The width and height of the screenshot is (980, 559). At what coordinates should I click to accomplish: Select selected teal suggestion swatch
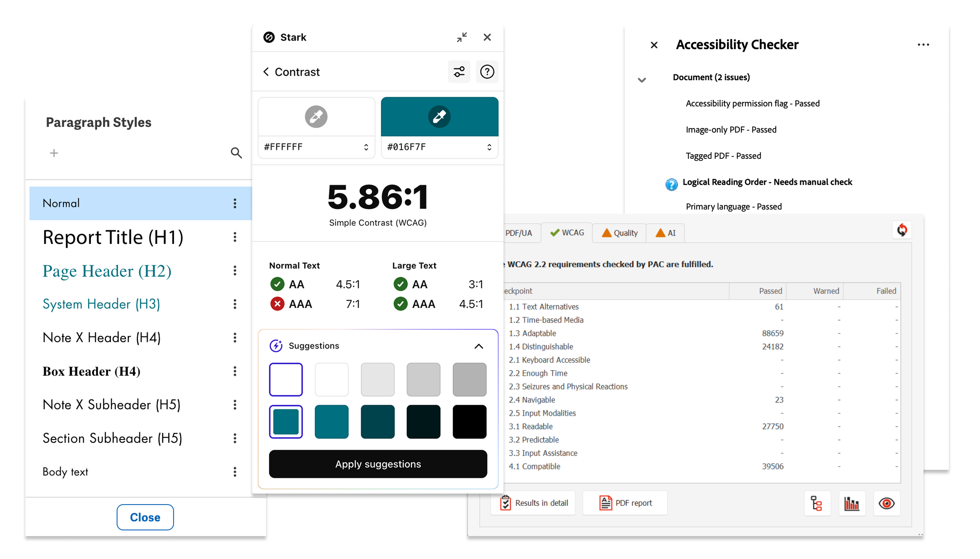[286, 422]
